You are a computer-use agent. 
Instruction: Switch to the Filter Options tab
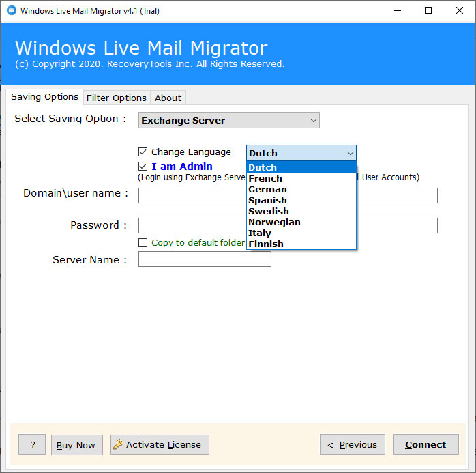(x=116, y=98)
